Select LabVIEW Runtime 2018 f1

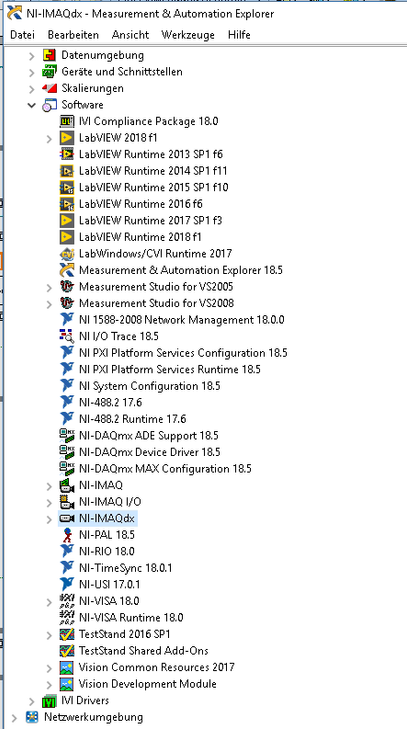tap(140, 237)
